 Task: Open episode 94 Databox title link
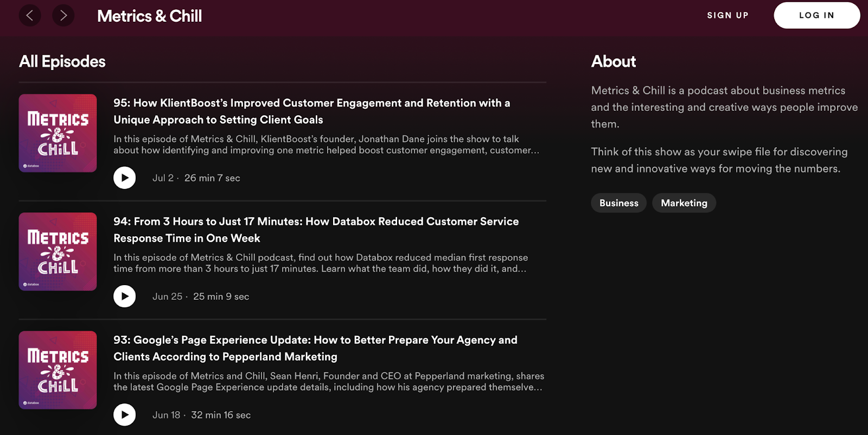(x=316, y=230)
